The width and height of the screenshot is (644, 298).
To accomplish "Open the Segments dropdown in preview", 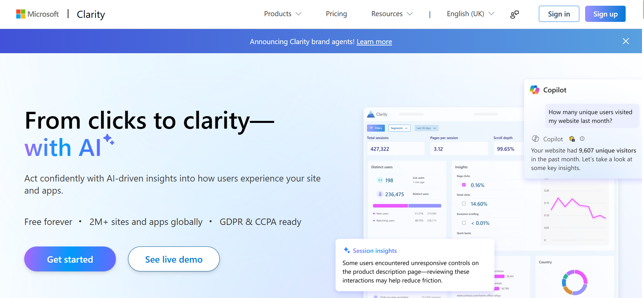I will tap(399, 128).
